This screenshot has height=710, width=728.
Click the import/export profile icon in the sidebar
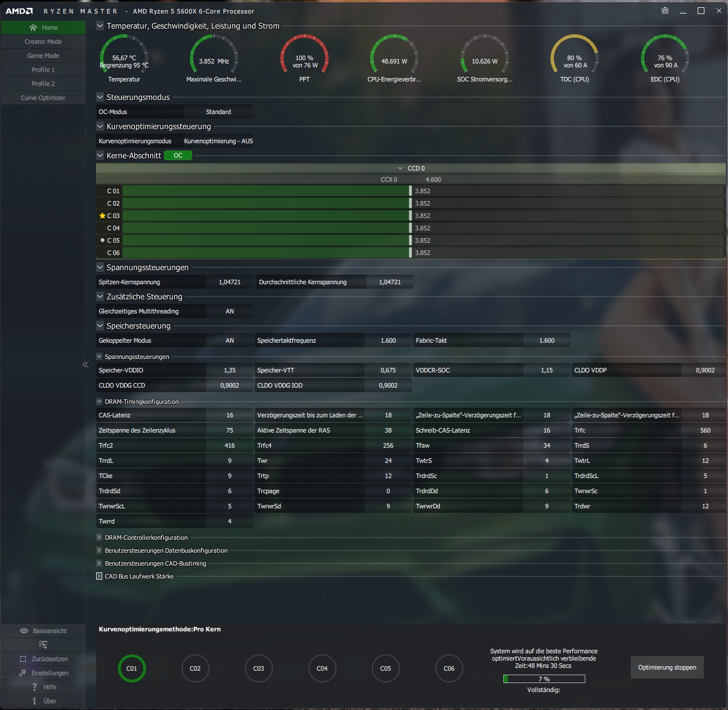[x=43, y=645]
